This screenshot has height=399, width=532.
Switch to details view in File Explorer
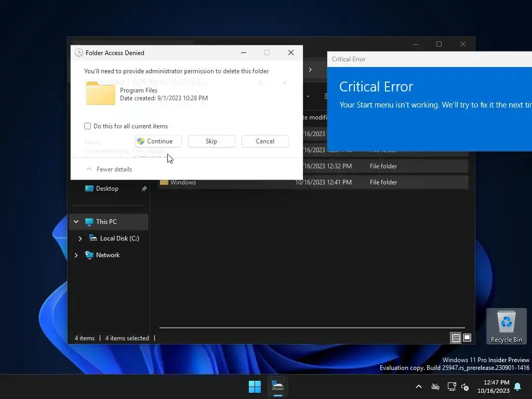pos(456,338)
